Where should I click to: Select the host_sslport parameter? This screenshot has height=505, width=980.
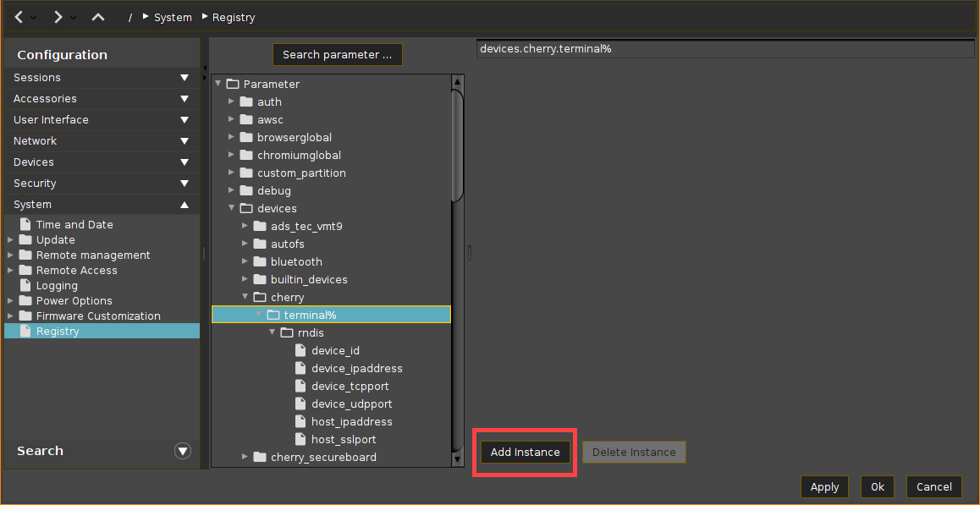coord(343,440)
